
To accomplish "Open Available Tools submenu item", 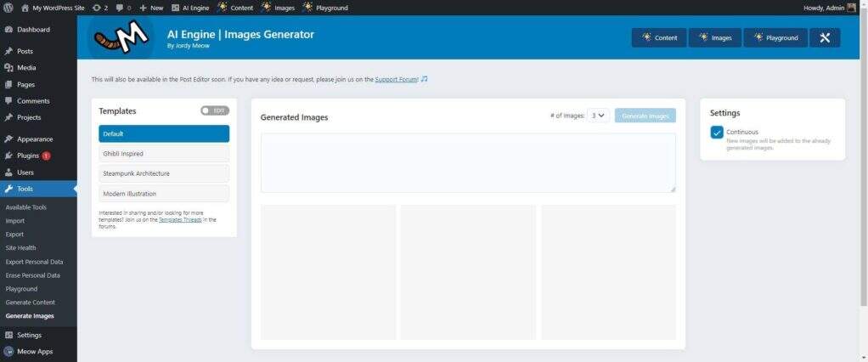I will tap(26, 207).
